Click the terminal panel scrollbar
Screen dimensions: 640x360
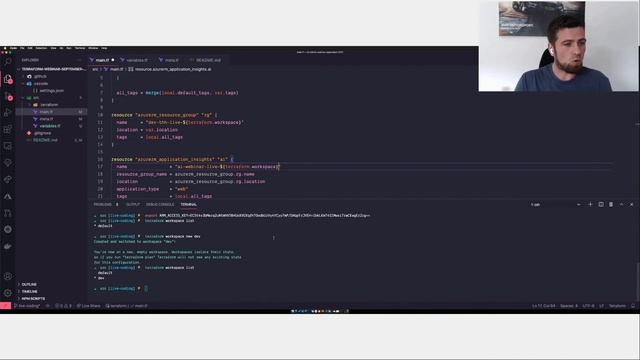click(x=638, y=282)
